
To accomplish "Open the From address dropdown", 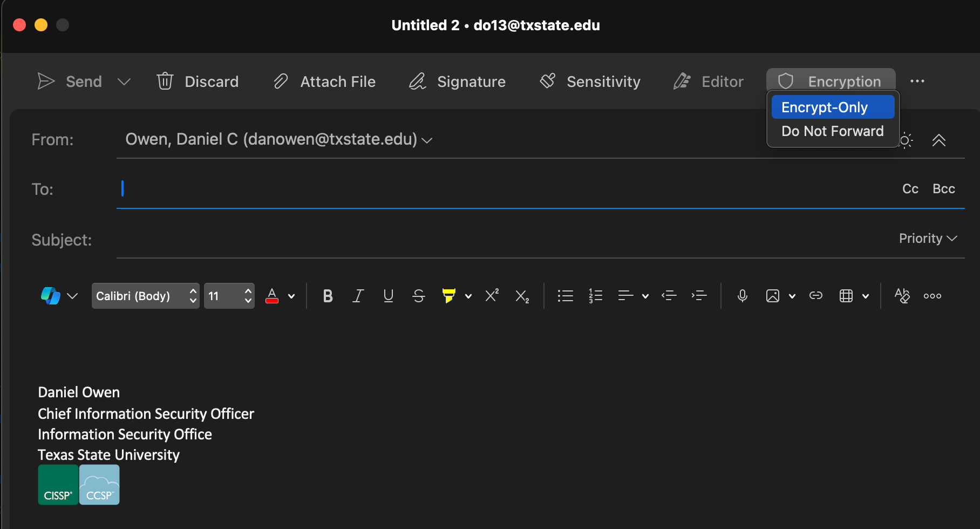I will pyautogui.click(x=427, y=140).
